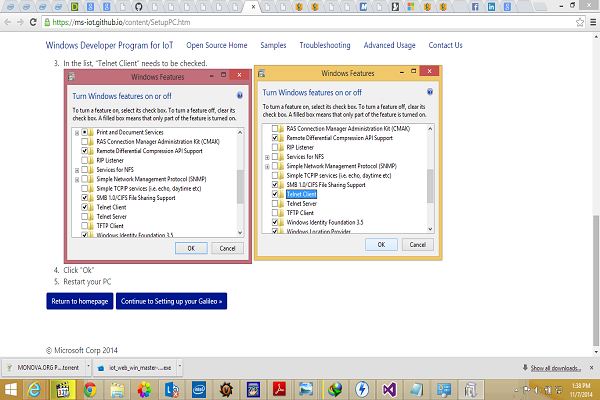Click the green padlock in address bar

coord(47,22)
